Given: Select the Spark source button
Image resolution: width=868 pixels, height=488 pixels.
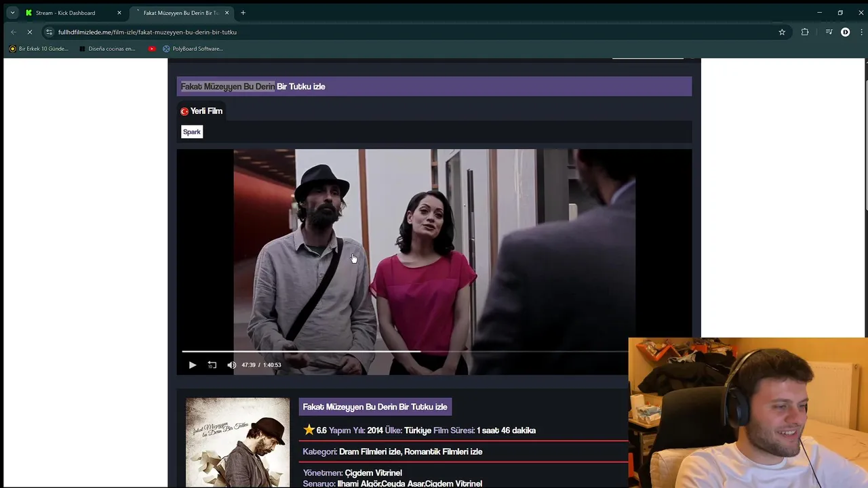Looking at the screenshot, I should pos(192,131).
